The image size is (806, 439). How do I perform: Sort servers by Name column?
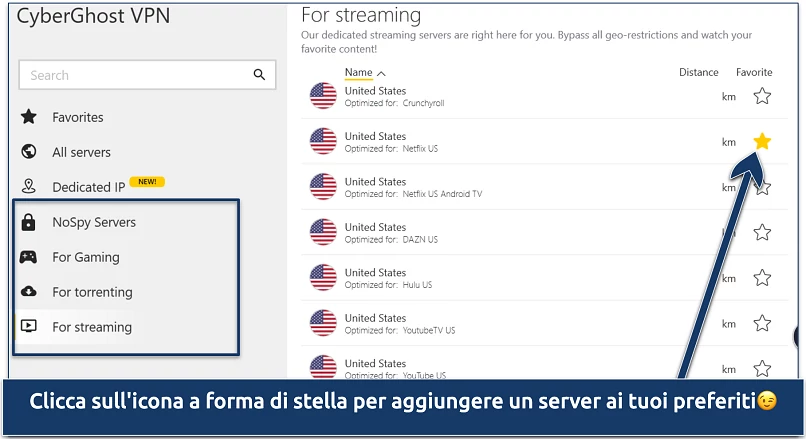tap(358, 72)
